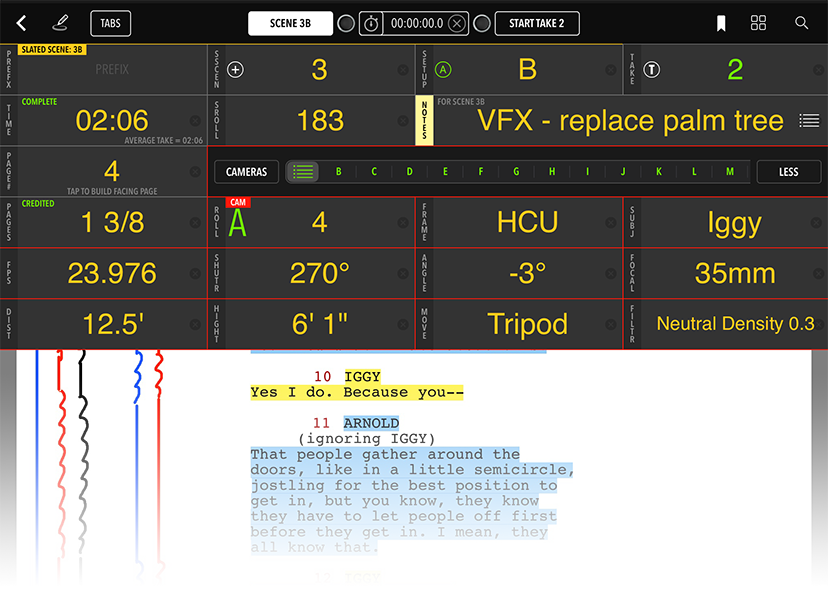The image size is (828, 589).
Task: Switch to camera D tab
Action: (409, 172)
